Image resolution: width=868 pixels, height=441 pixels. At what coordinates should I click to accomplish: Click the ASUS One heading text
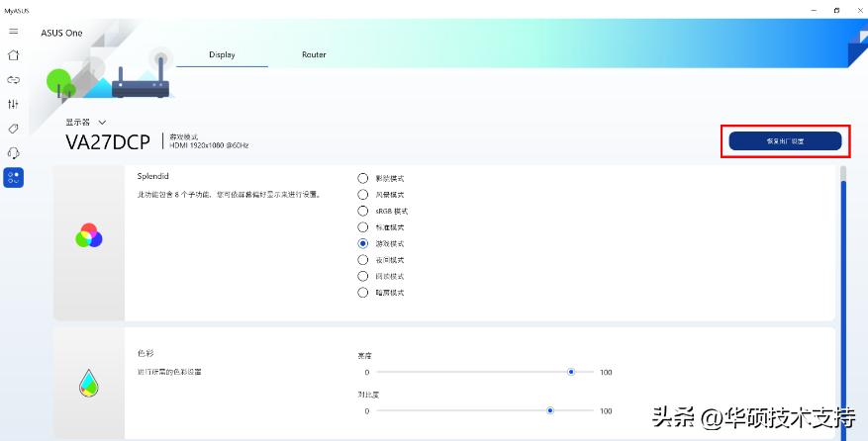click(61, 34)
